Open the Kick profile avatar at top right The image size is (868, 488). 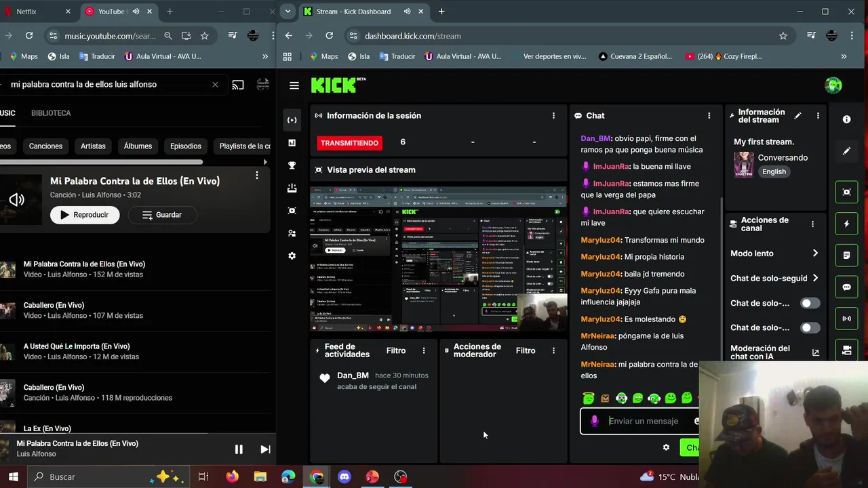[833, 85]
